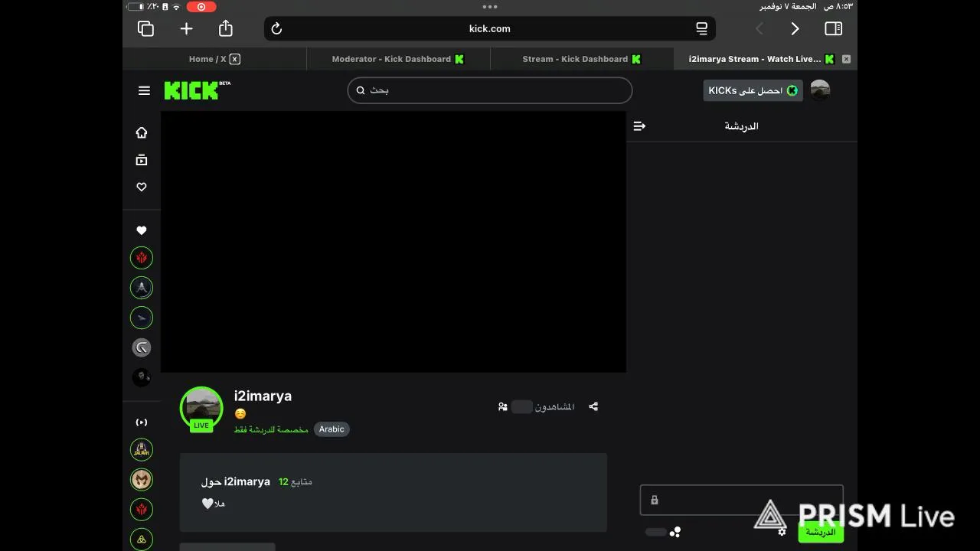980x551 pixels.
Task: Tap the red screen recording indicator
Action: tap(201, 6)
